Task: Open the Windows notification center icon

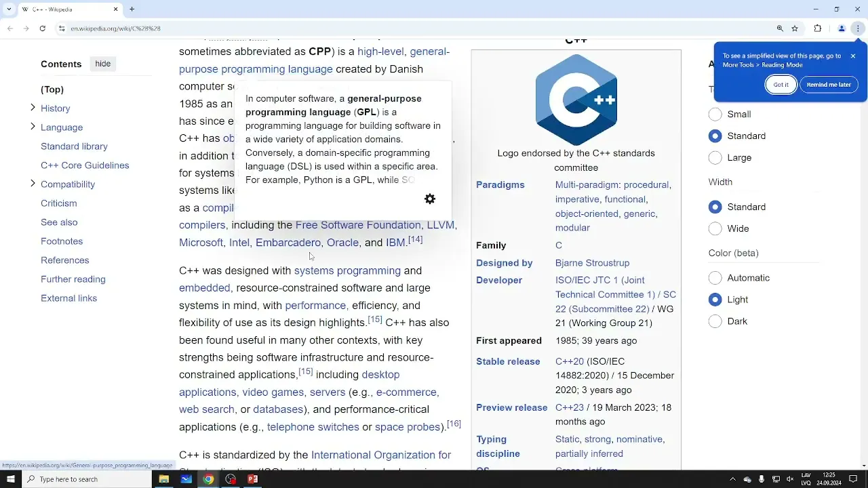Action: 854,479
